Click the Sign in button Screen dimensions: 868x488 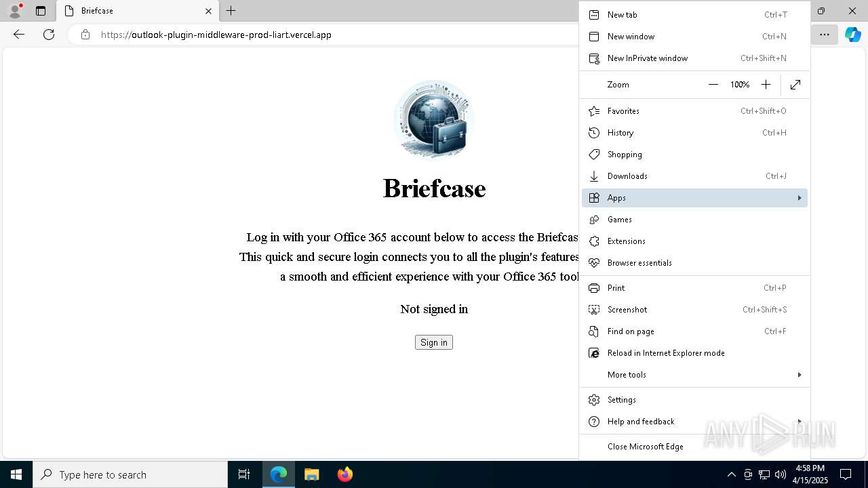[434, 342]
